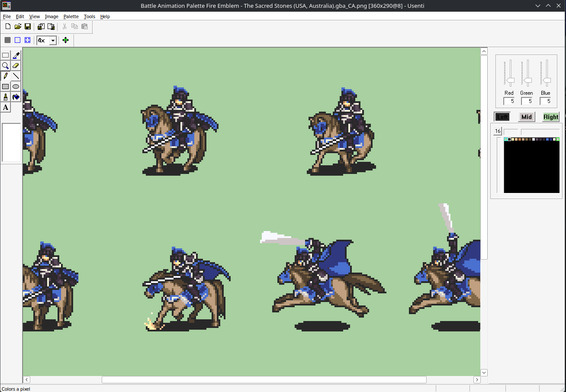Open the Palette menu

tap(71, 16)
